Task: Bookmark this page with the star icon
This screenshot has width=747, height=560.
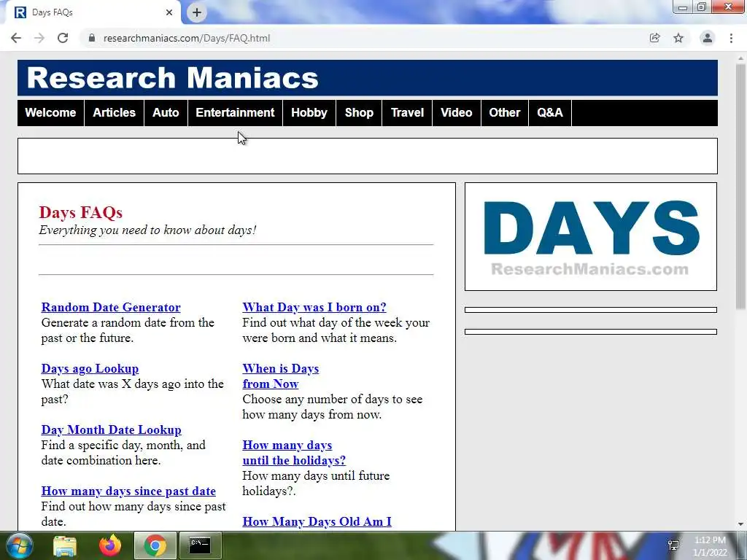Action: [678, 38]
